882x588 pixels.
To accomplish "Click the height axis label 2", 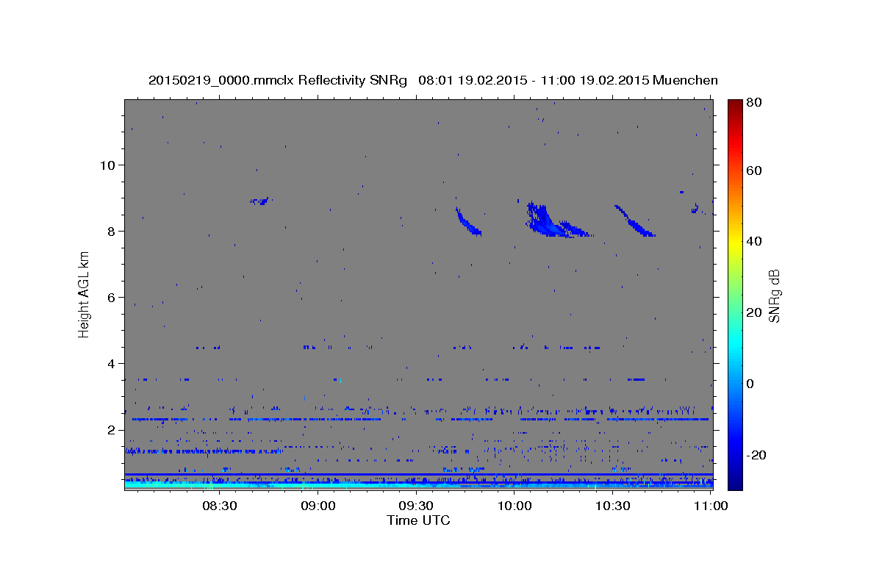I will point(112,429).
